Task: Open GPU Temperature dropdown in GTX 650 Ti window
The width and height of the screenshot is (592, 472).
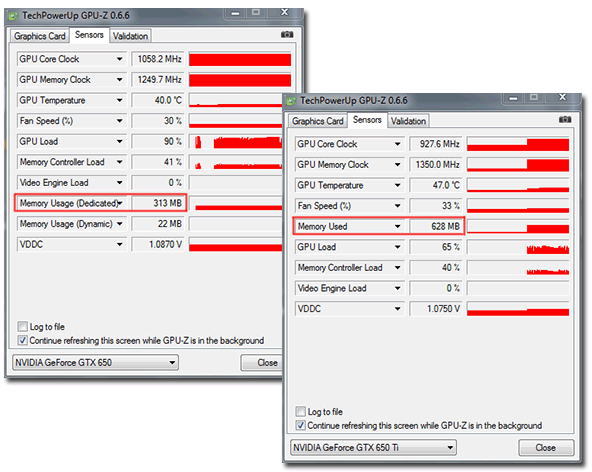Action: (x=398, y=185)
